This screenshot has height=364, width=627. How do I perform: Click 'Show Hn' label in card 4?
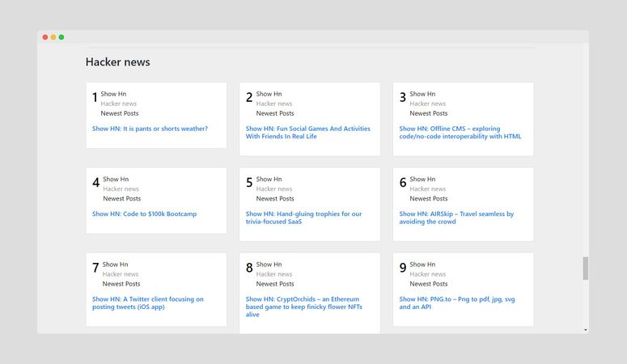[116, 180]
